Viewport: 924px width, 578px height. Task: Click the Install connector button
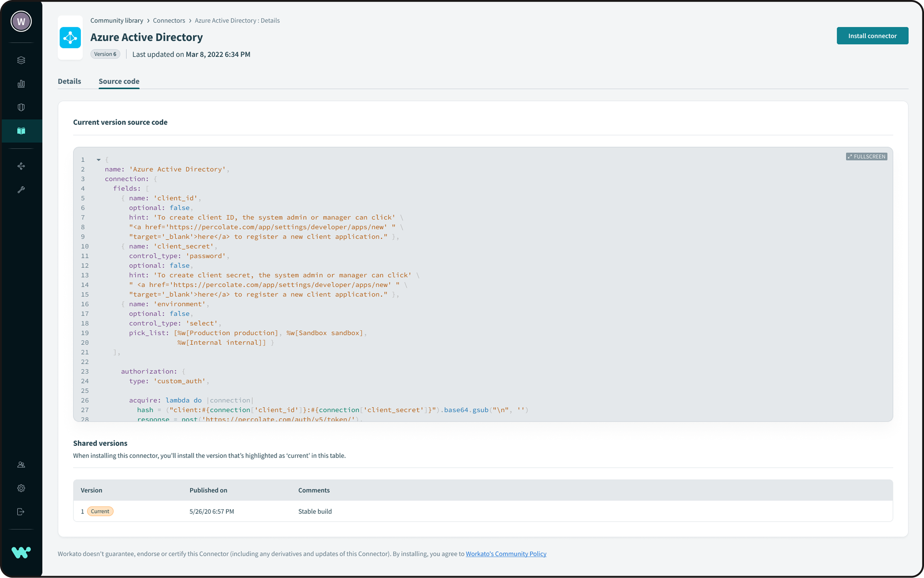click(872, 35)
